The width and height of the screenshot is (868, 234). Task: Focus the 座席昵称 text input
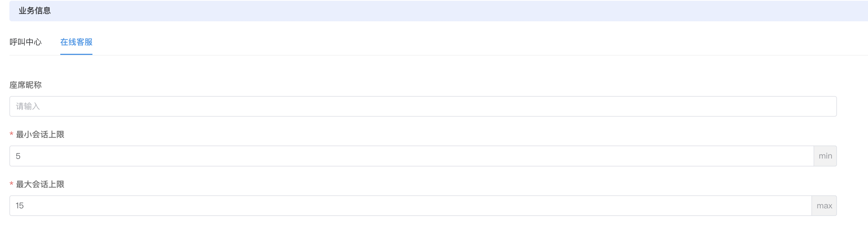pos(423,106)
